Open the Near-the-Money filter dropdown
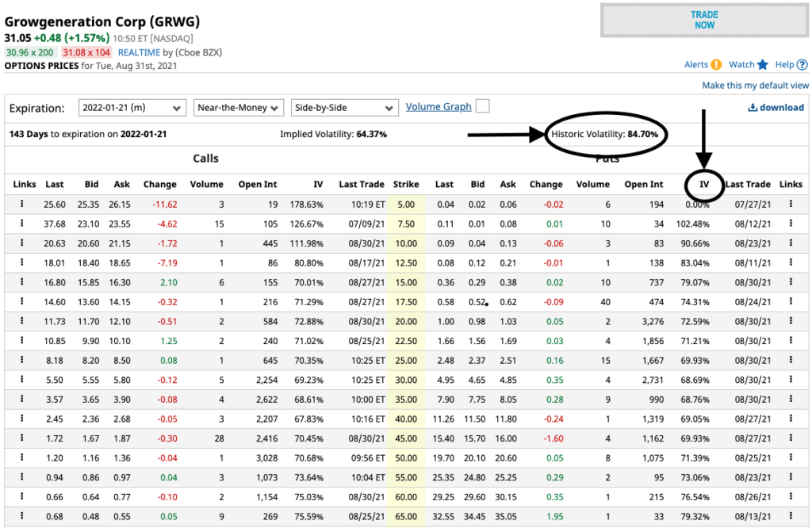The height and width of the screenshot is (528, 812). pos(238,108)
